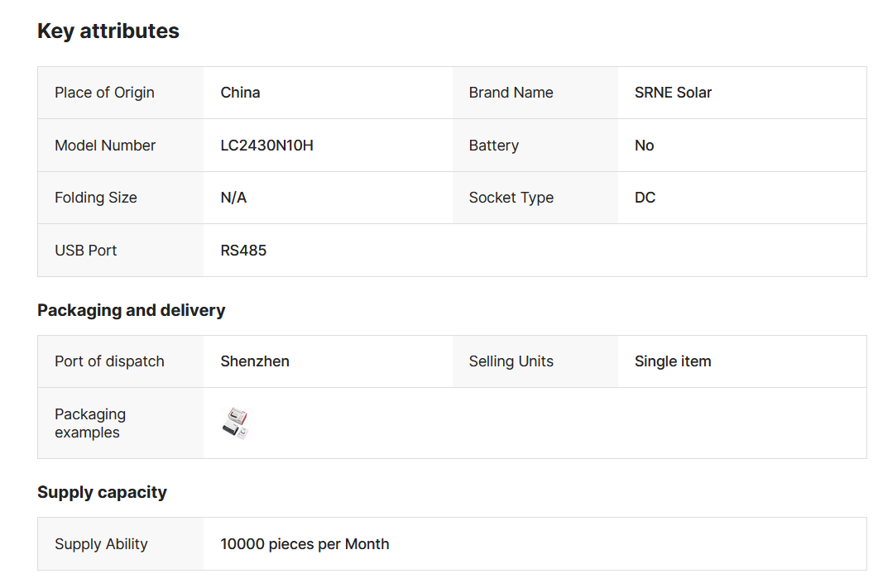Select the Place of Origin label

(x=104, y=93)
